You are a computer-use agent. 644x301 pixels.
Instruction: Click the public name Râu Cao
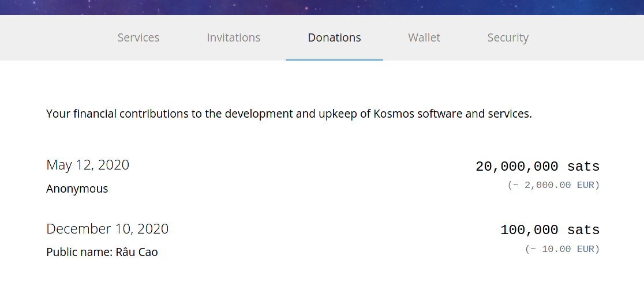coord(136,252)
